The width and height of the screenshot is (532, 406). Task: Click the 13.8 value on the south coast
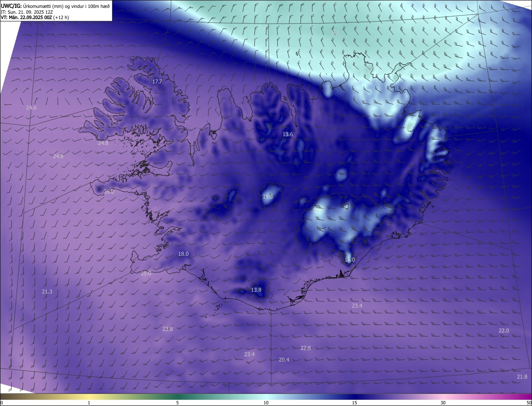tap(256, 290)
